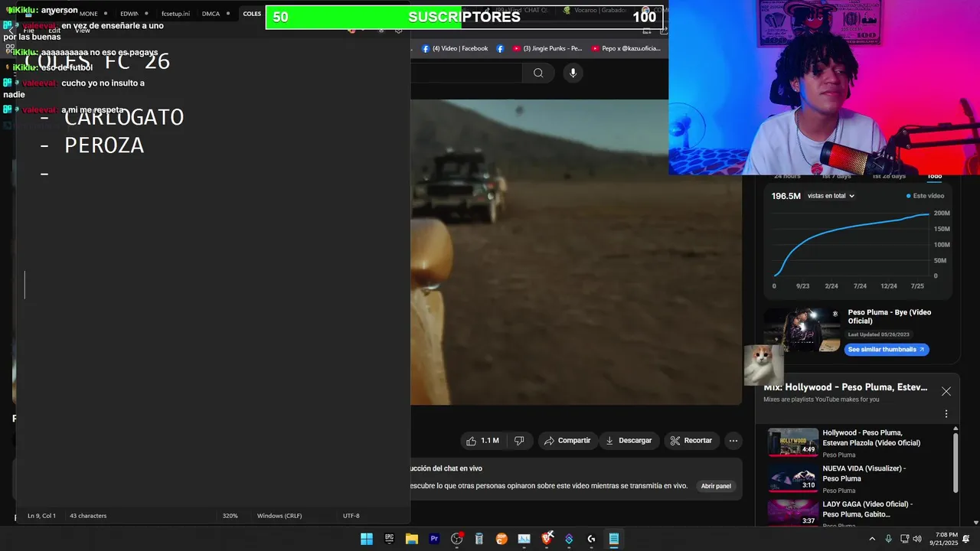Launch Epic Games from the taskbar

point(389,539)
